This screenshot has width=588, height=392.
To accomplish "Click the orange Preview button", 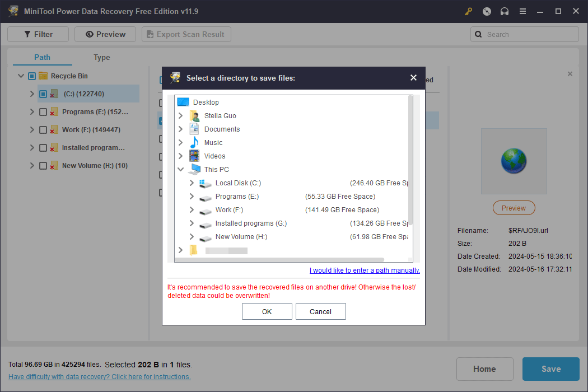I will [514, 208].
